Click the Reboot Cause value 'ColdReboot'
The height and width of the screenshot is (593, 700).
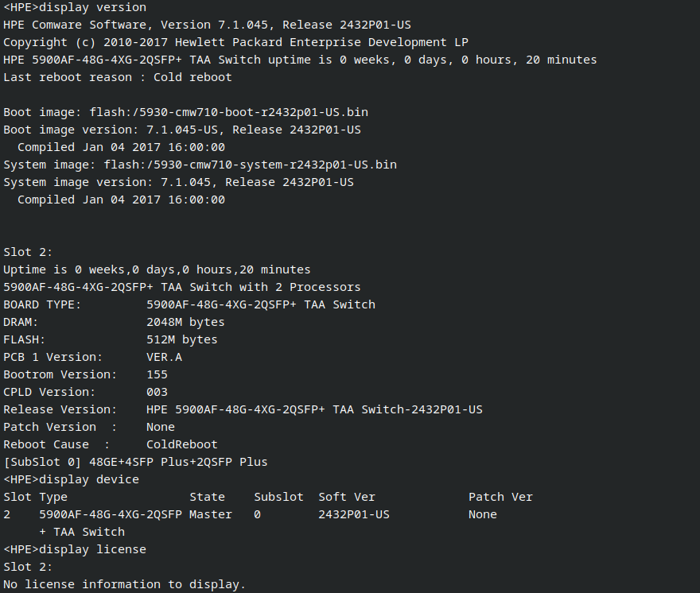click(x=182, y=444)
